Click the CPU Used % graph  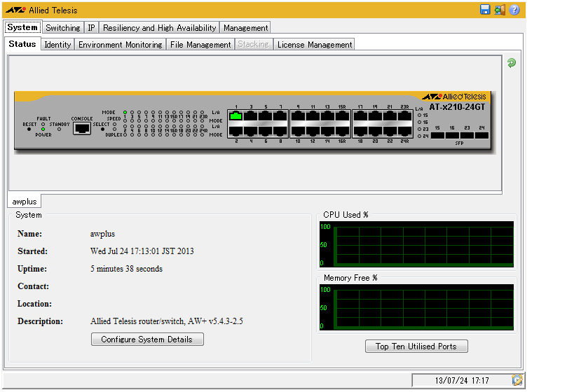coord(416,244)
